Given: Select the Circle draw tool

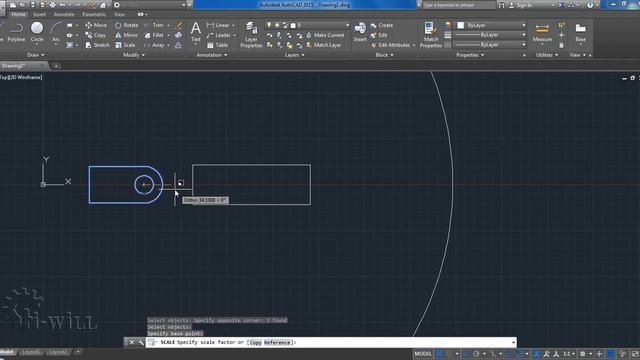Looking at the screenshot, I should click(x=37, y=32).
